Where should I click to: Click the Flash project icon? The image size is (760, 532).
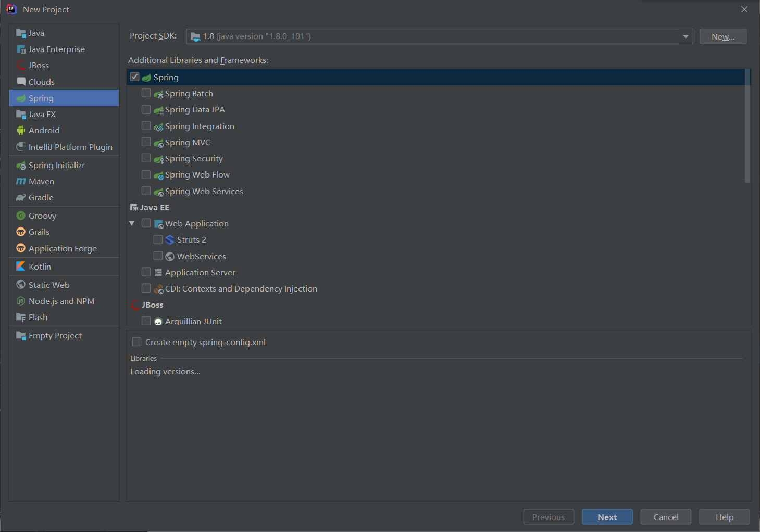21,318
